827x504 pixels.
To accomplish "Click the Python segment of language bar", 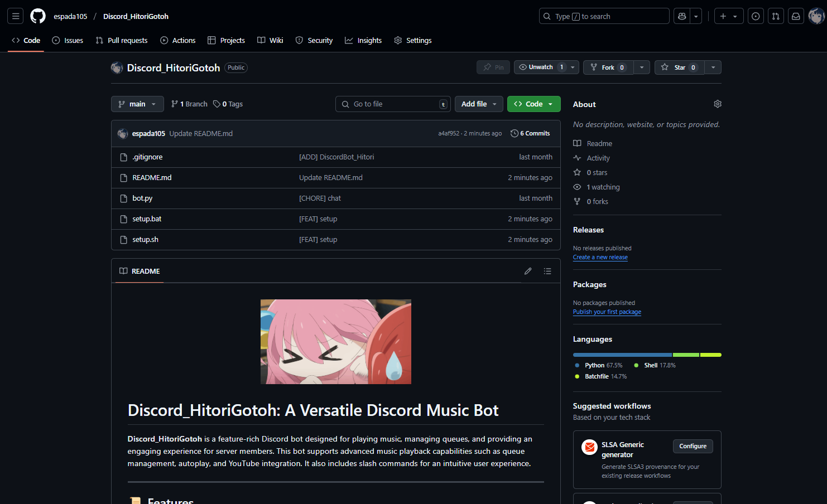I will coord(622,355).
